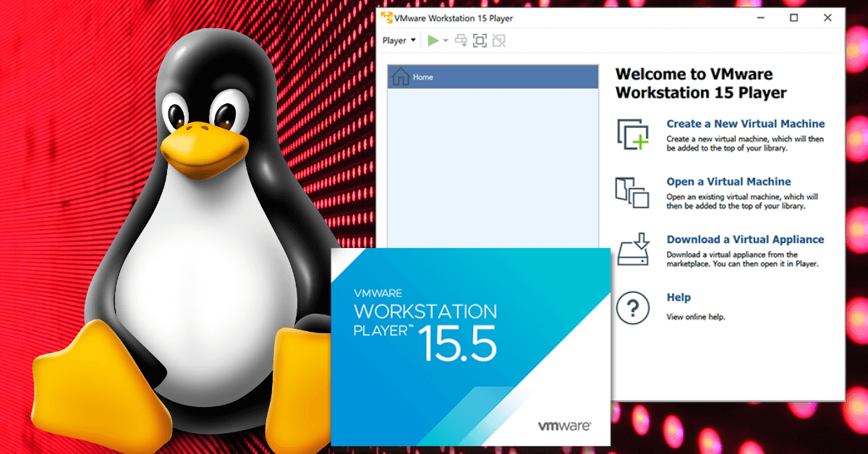This screenshot has width=868, height=454.
Task: Click the vmware logo on splash screen
Action: point(564,426)
